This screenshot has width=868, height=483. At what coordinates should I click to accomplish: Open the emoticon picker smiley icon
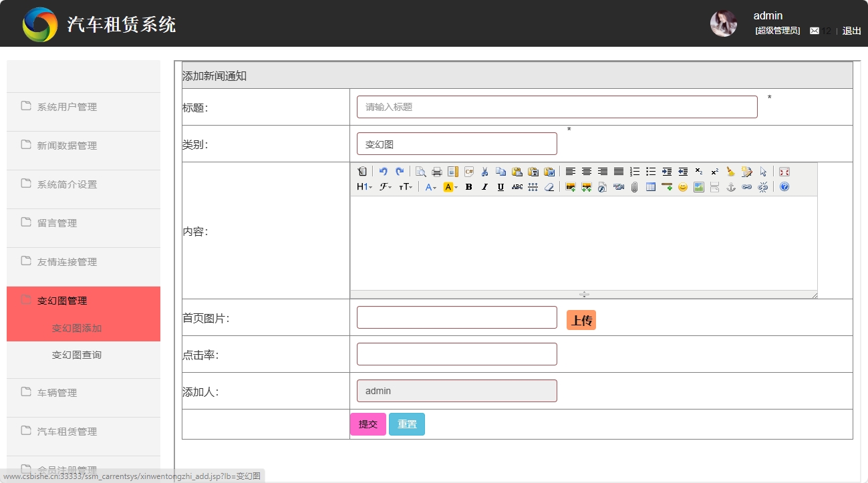pos(682,187)
